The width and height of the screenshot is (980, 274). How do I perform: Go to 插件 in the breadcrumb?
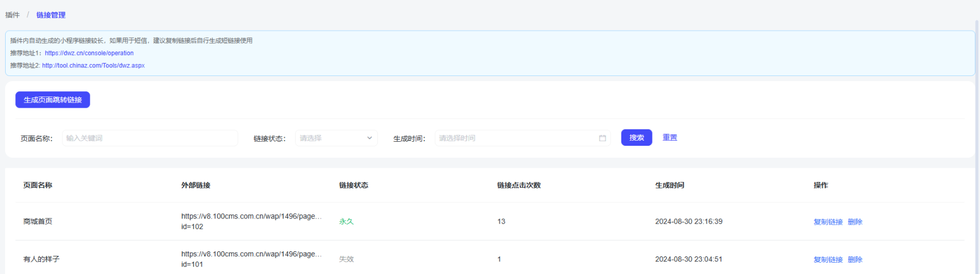pos(12,15)
